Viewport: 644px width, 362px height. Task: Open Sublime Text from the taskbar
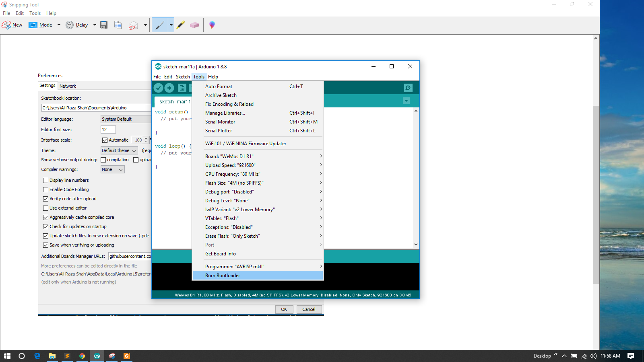pyautogui.click(x=67, y=356)
